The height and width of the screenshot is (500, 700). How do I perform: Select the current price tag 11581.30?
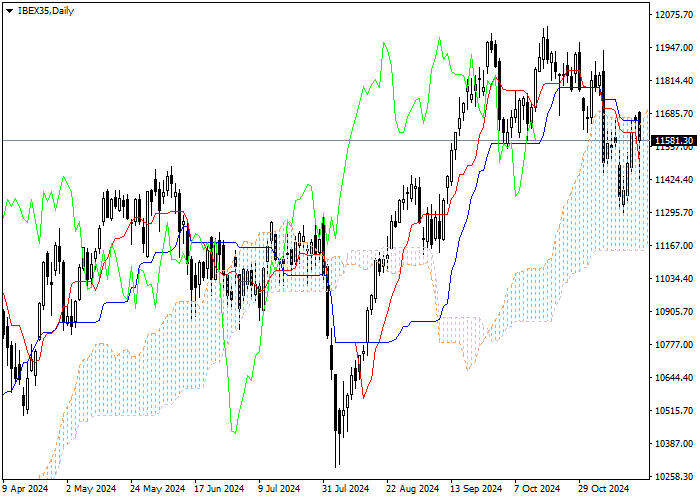pos(673,141)
